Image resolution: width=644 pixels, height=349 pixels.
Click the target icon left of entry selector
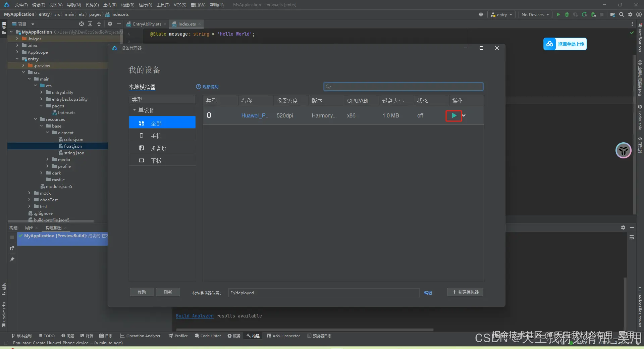[481, 14]
